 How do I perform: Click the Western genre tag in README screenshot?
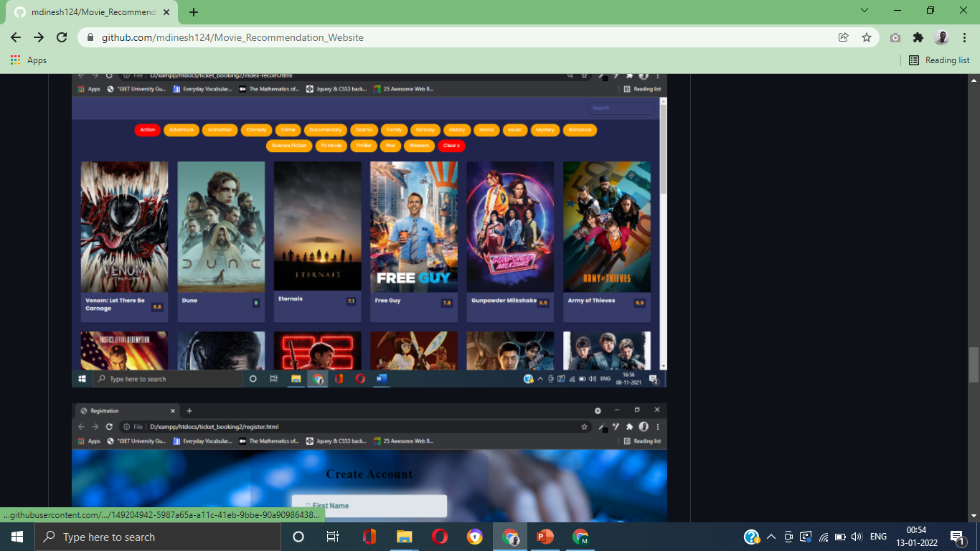(419, 146)
